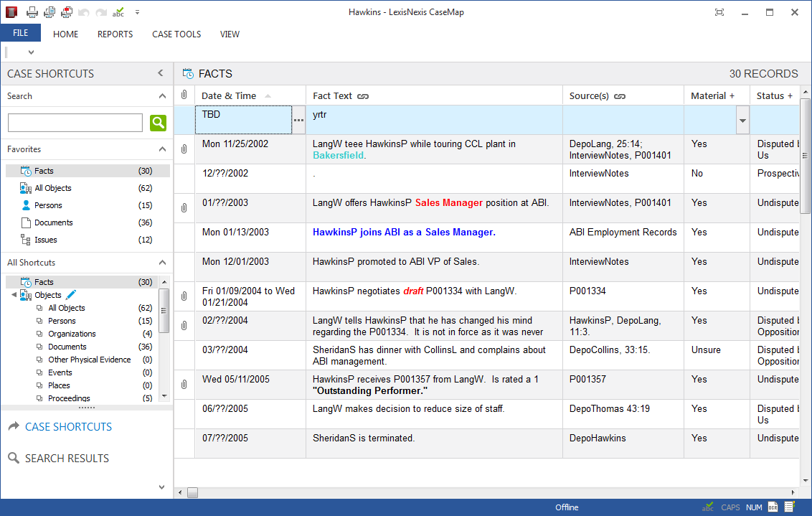Click the print-to-PDF icon with red mark
Image resolution: width=812 pixels, height=516 pixels.
(67, 12)
